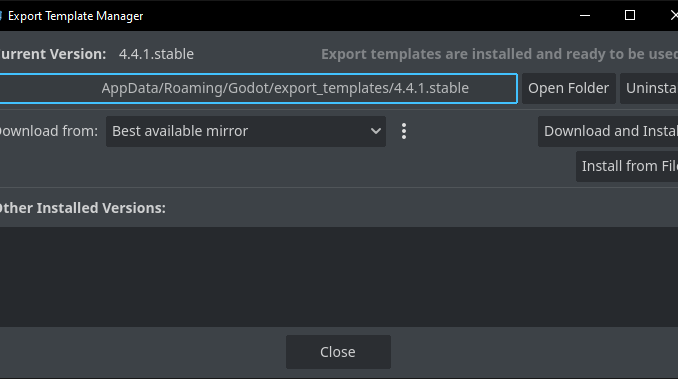The image size is (678, 379).
Task: Click the empty Other Installed Versions list
Action: [x=339, y=277]
